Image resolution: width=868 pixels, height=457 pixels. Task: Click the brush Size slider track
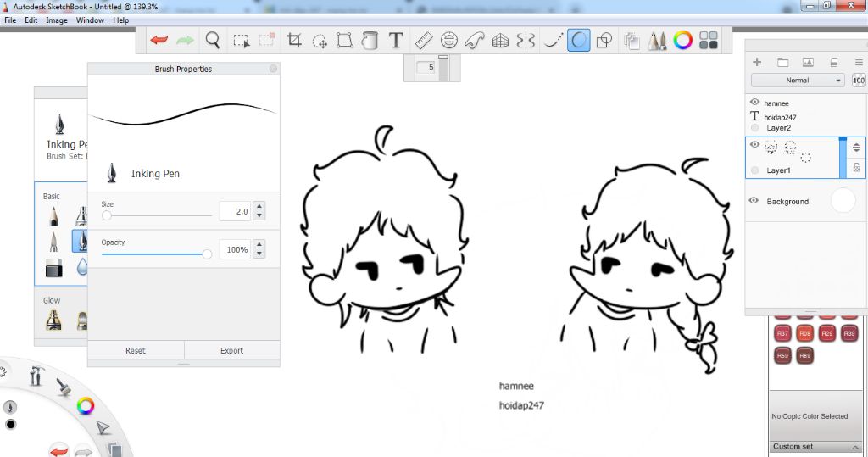[x=157, y=215]
